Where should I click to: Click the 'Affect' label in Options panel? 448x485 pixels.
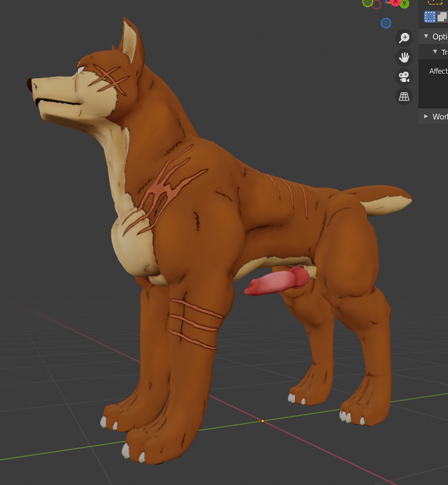438,71
